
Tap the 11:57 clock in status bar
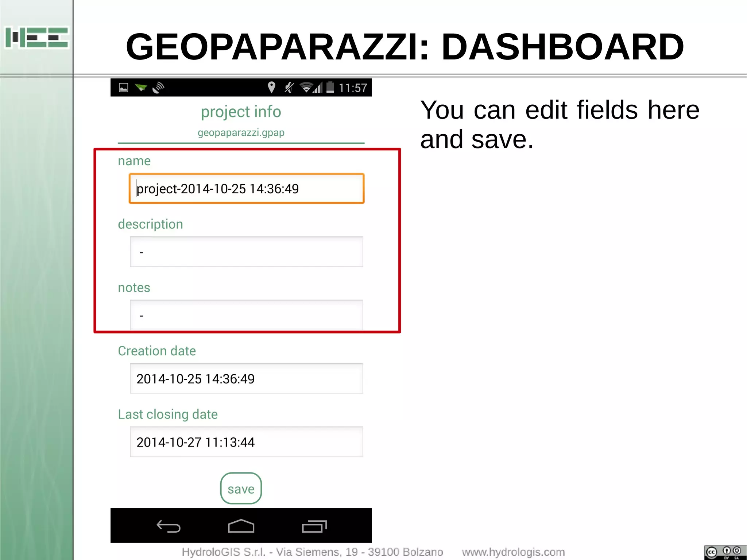click(x=353, y=88)
